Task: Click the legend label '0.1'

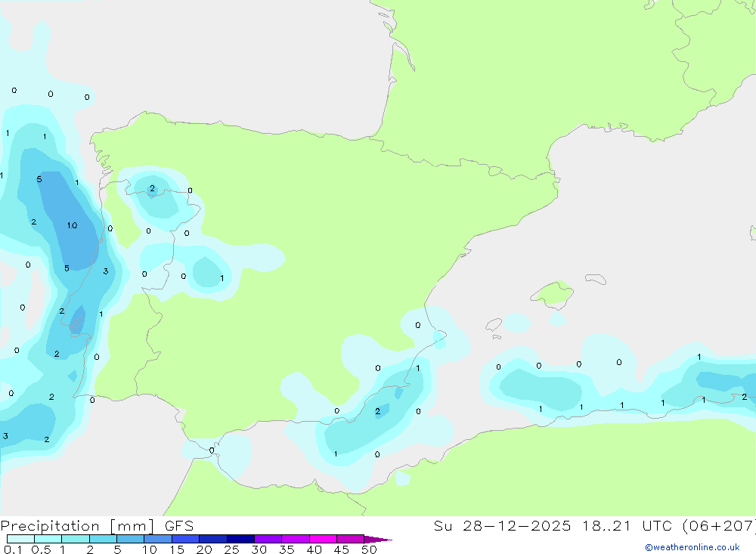Action: point(13,549)
